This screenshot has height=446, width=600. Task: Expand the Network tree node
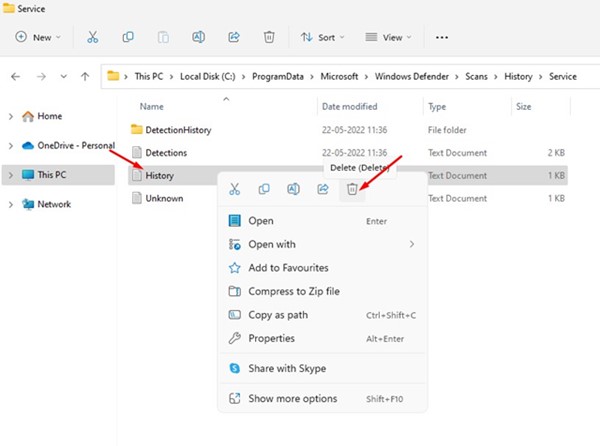11,205
